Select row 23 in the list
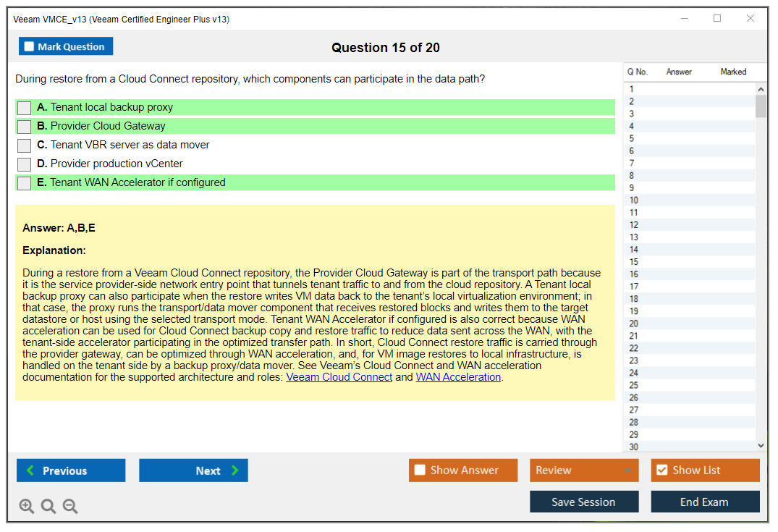This screenshot has width=778, height=532. (x=689, y=360)
